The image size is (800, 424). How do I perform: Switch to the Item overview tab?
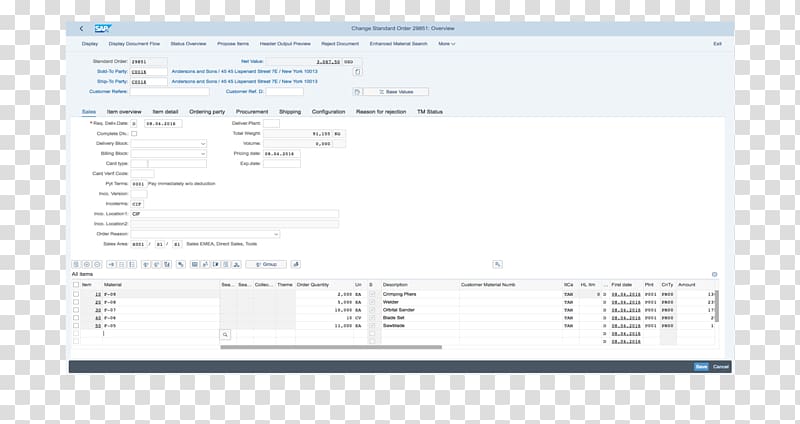(124, 112)
